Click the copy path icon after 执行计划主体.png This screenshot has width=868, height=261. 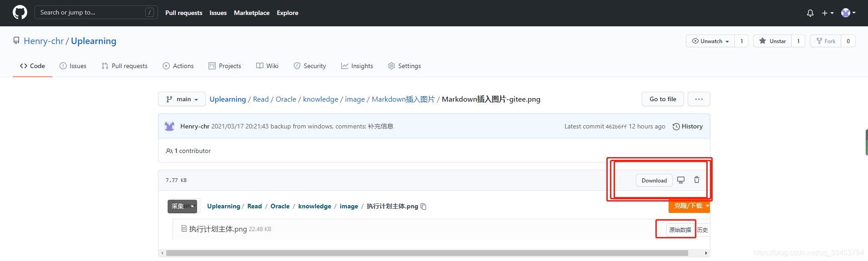point(423,207)
